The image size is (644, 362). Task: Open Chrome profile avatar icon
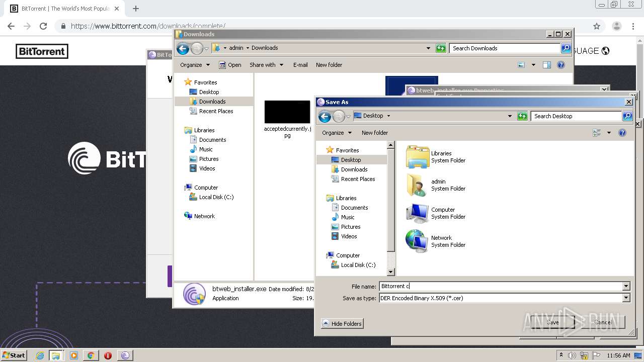pyautogui.click(x=616, y=26)
